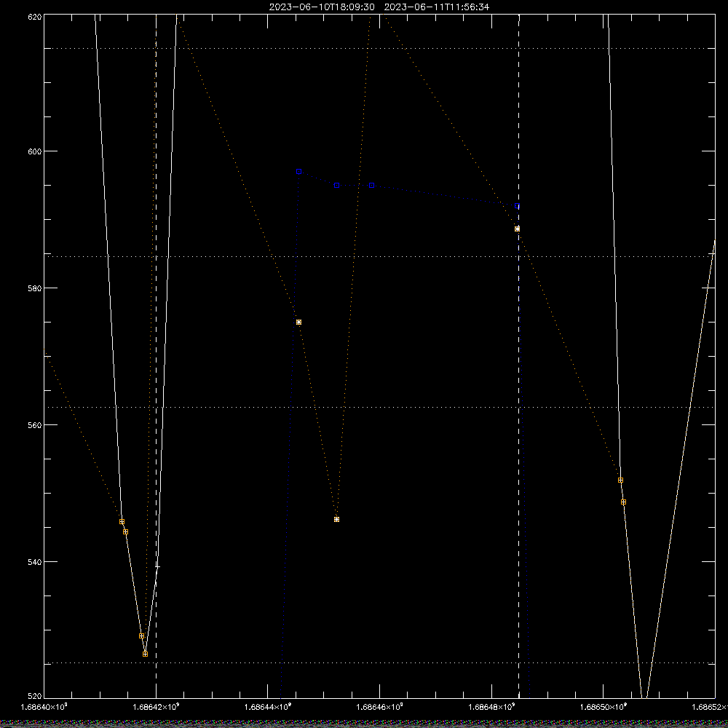This screenshot has height=728, width=728.
Task: Select the blue square marker above orange 546 point
Action: click(x=336, y=185)
